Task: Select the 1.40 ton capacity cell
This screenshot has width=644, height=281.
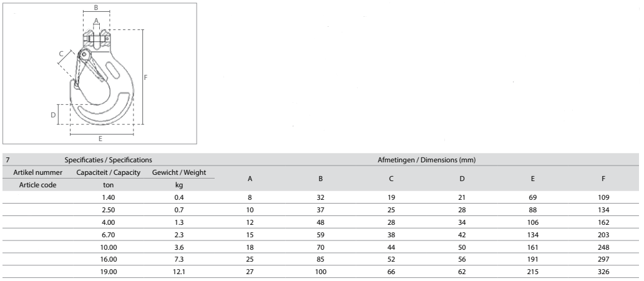Action: (x=109, y=197)
